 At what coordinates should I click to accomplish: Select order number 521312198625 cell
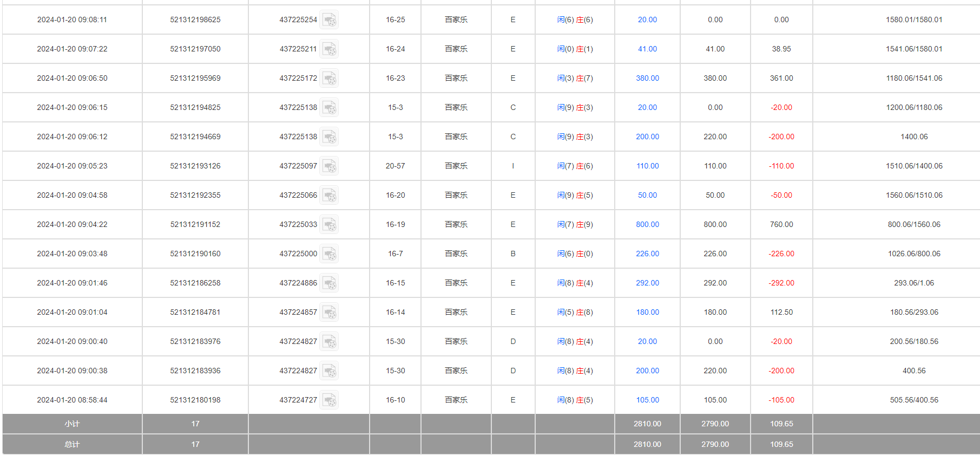[195, 20]
